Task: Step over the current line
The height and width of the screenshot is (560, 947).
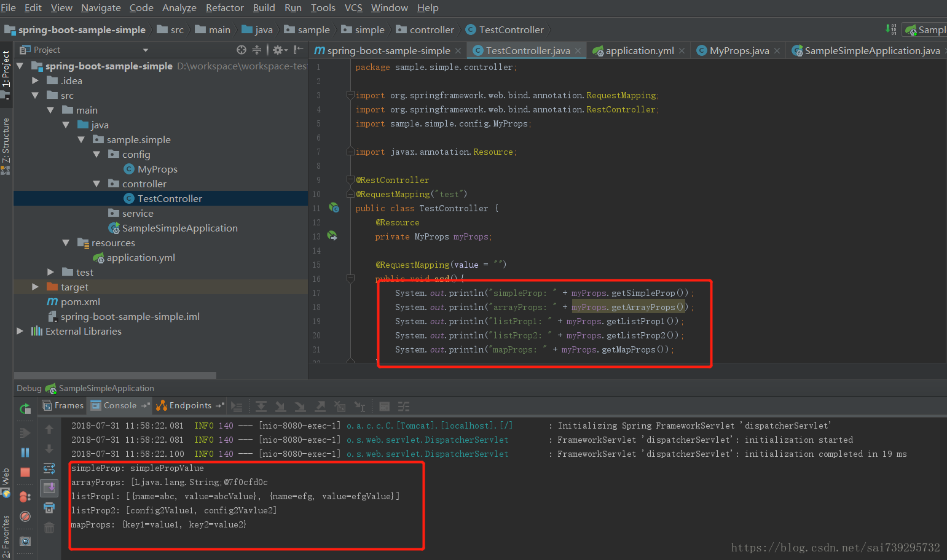Action: click(x=261, y=406)
